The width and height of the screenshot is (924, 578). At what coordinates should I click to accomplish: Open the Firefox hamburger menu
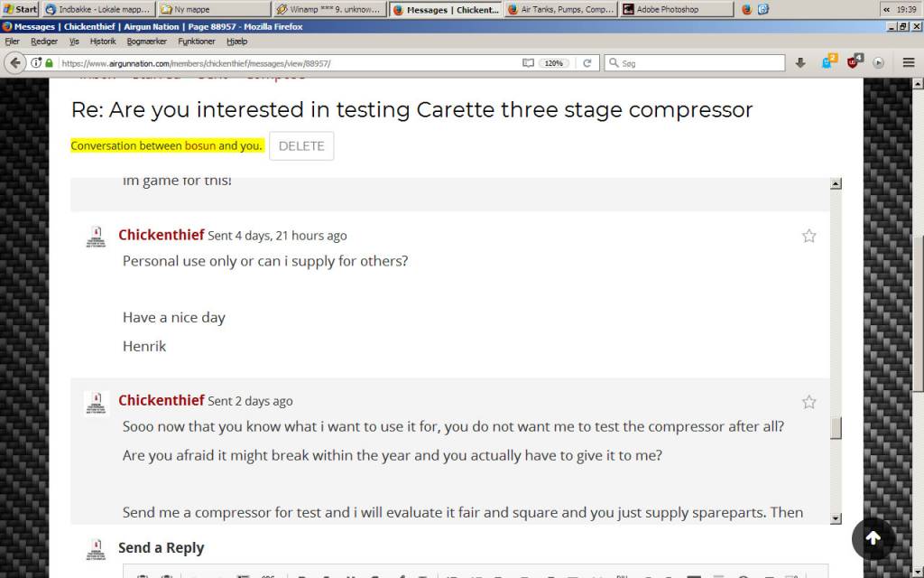(908, 62)
